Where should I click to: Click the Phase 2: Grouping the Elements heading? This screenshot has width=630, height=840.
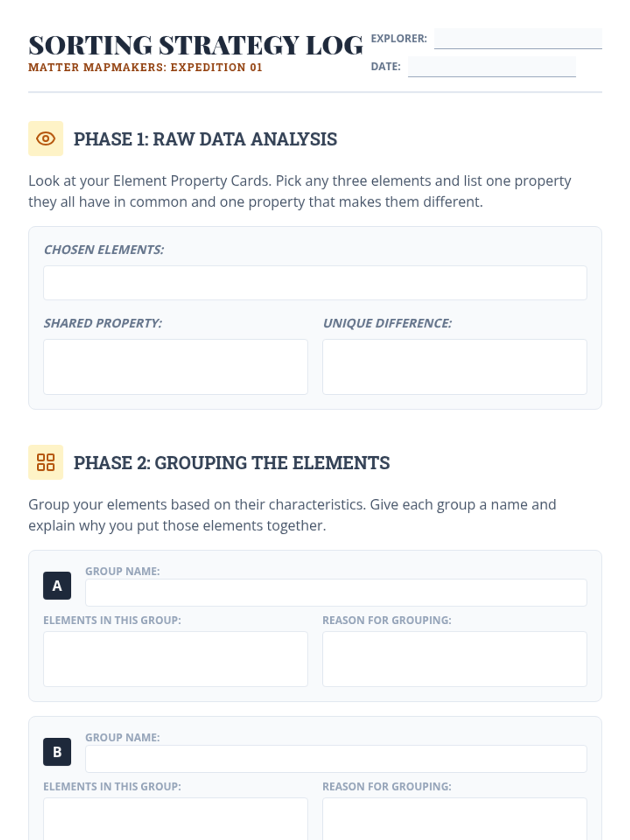[x=232, y=463]
